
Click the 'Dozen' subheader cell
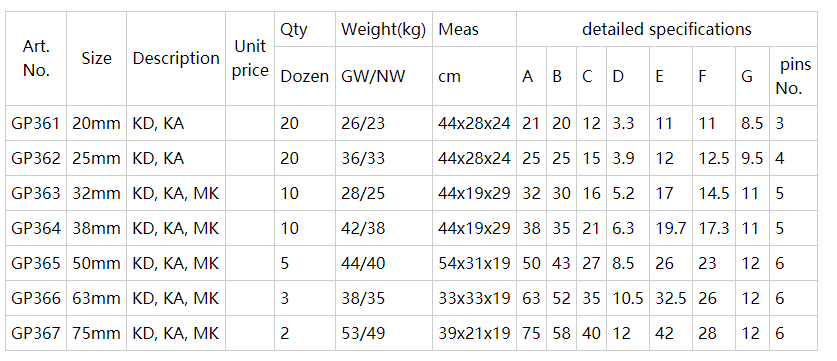(x=305, y=76)
